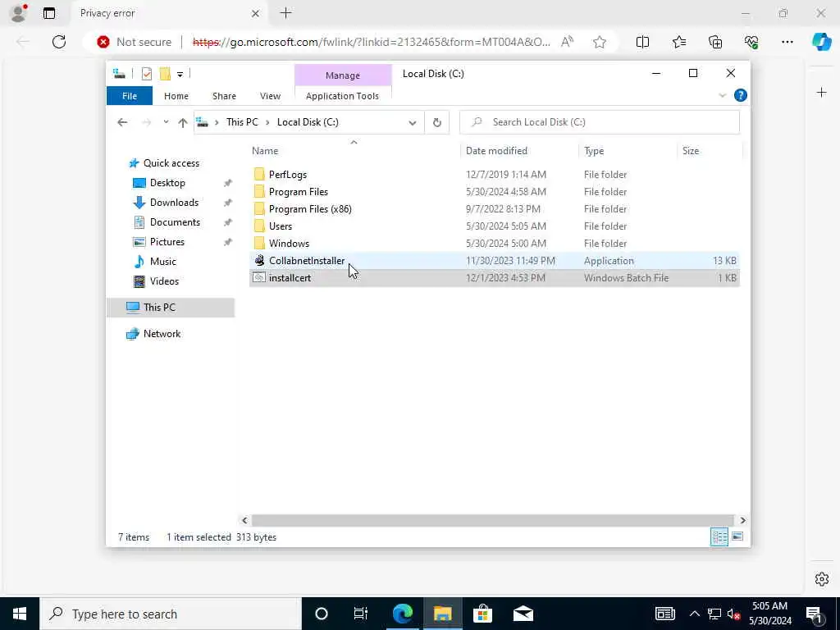Image resolution: width=840 pixels, height=630 pixels.
Task: Click the Edge profile avatar icon
Action: [19, 13]
